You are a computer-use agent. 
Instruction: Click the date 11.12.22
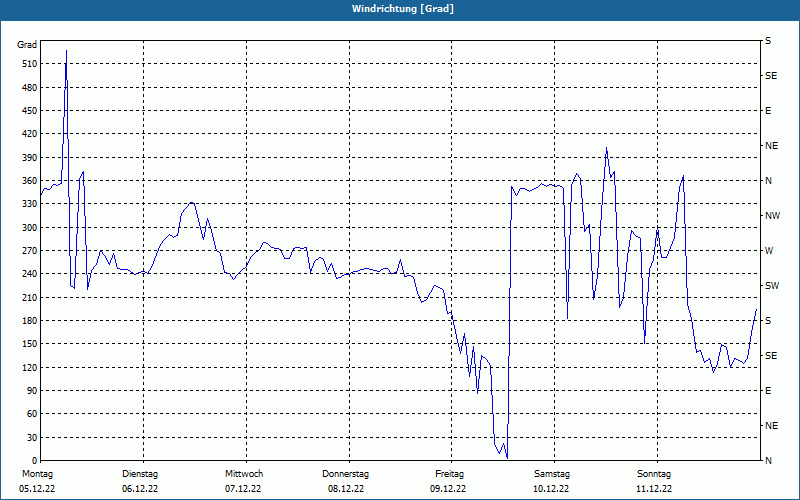pos(654,489)
